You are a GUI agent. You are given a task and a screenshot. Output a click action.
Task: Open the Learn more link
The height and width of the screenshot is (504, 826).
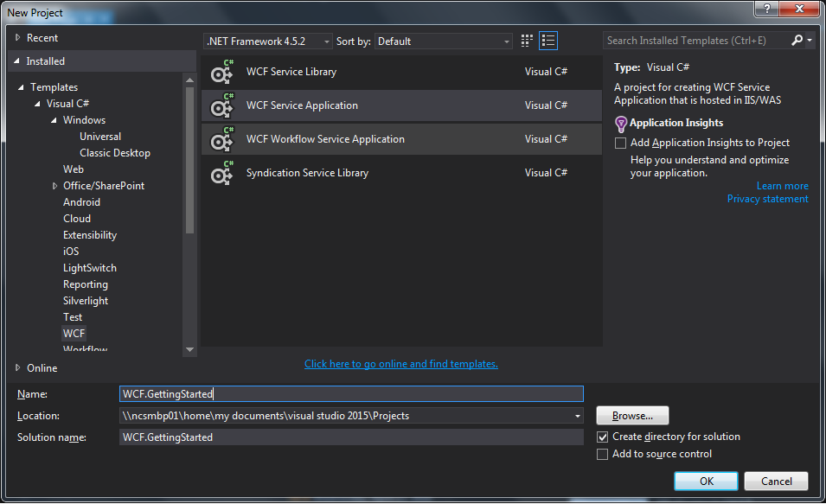(x=782, y=185)
